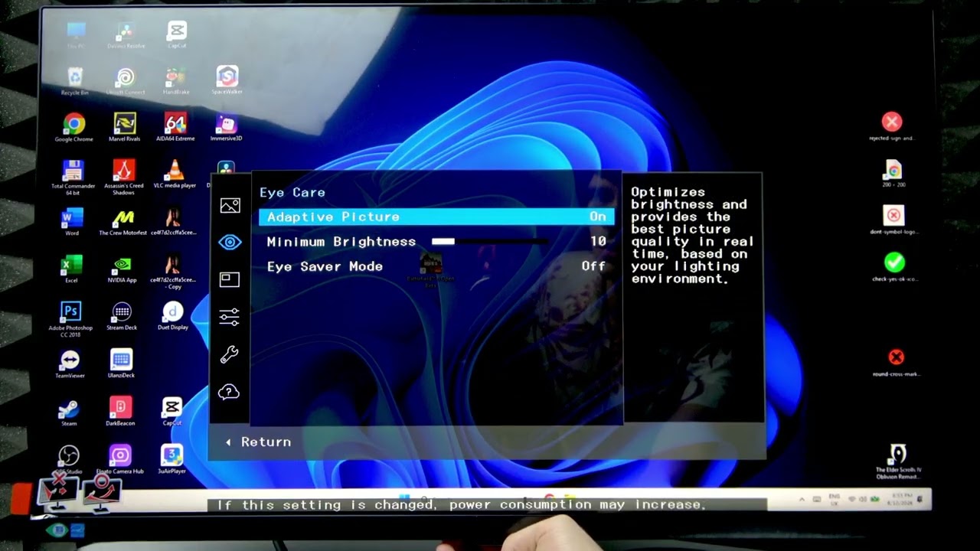Click the ENG language indicator in taskbar
Viewport: 980px width, 551px height.
click(834, 500)
